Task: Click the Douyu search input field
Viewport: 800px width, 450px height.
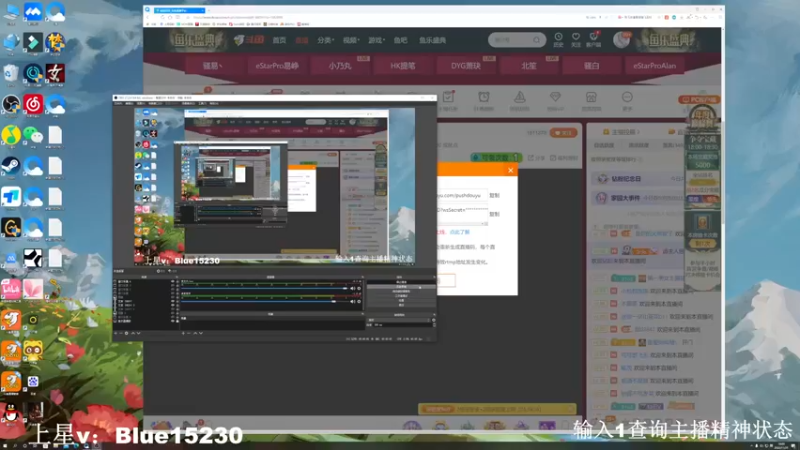Action: coord(512,40)
